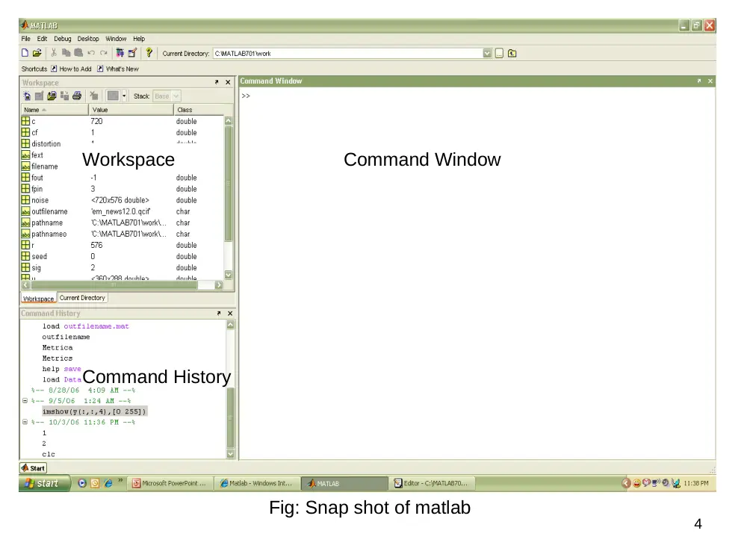Click the Class column header

[199, 110]
